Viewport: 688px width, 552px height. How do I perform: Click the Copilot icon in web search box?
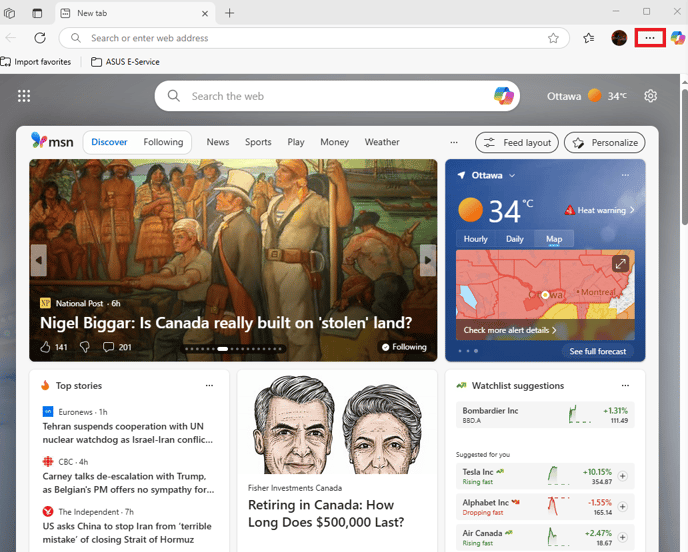pyautogui.click(x=504, y=96)
